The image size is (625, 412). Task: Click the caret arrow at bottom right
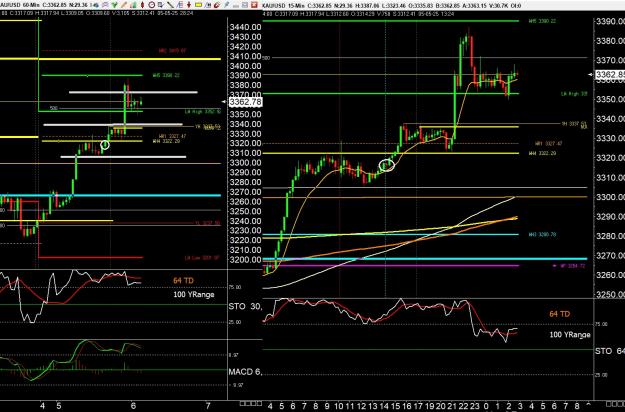tap(588, 406)
